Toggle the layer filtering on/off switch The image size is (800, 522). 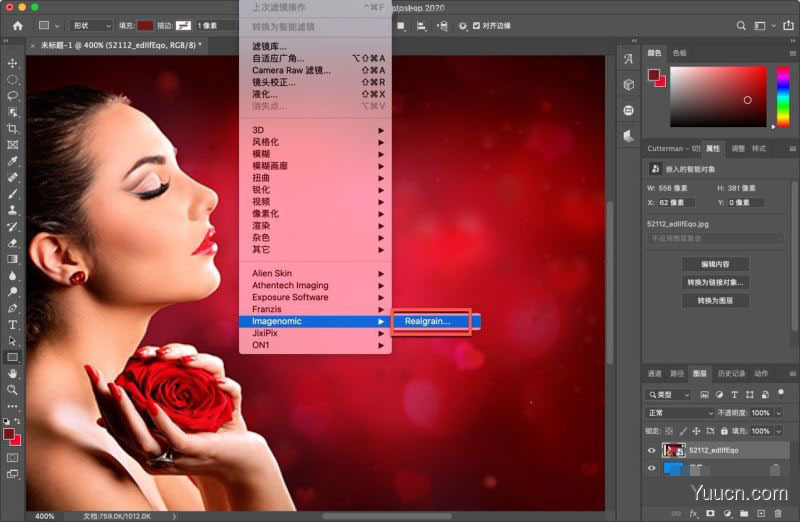click(x=781, y=392)
